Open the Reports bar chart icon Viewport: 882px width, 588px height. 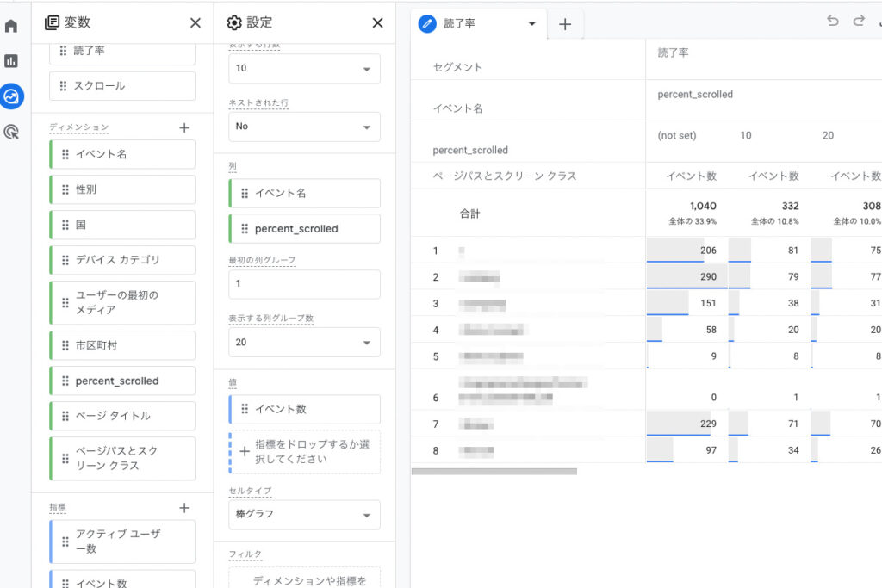click(x=11, y=61)
